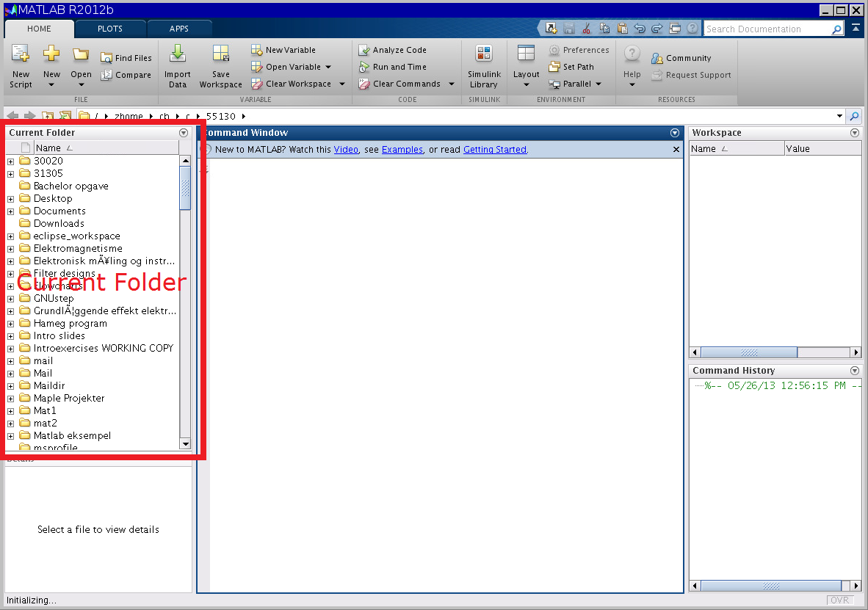Click the search icon in Search Documentation field
The image size is (868, 610).
(836, 29)
